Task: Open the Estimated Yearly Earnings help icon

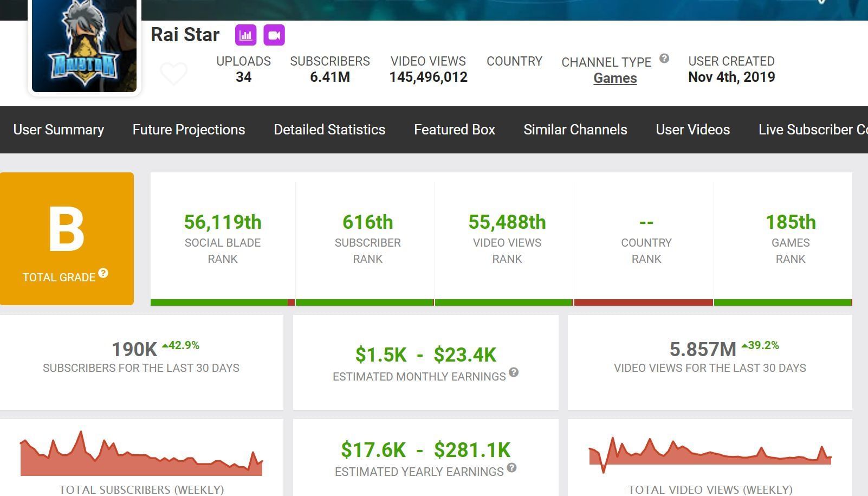Action: (511, 468)
